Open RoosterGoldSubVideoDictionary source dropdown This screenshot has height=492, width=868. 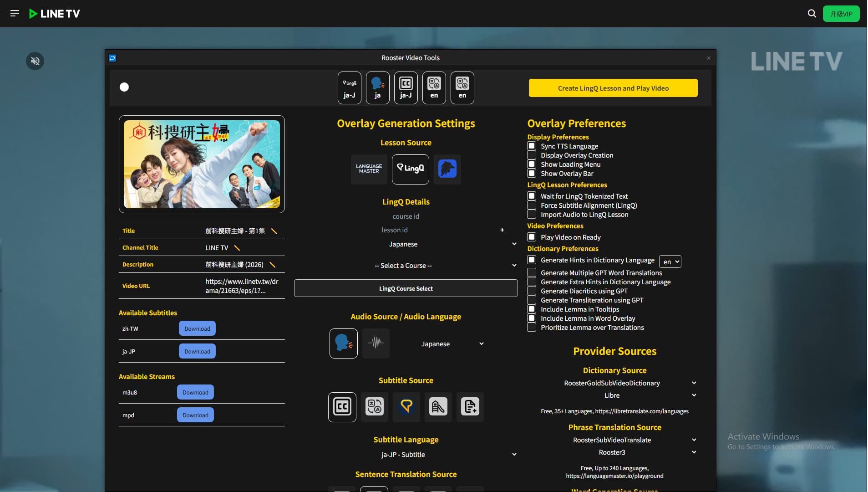pyautogui.click(x=629, y=383)
